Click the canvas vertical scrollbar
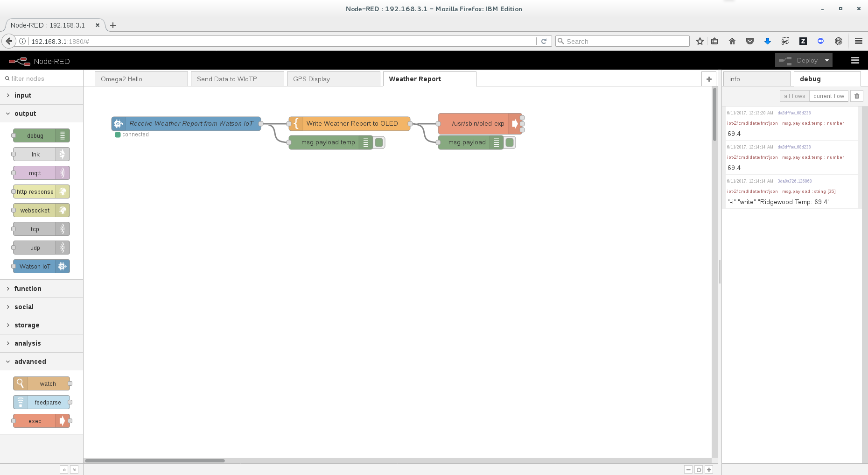Image resolution: width=868 pixels, height=475 pixels. pos(714,114)
